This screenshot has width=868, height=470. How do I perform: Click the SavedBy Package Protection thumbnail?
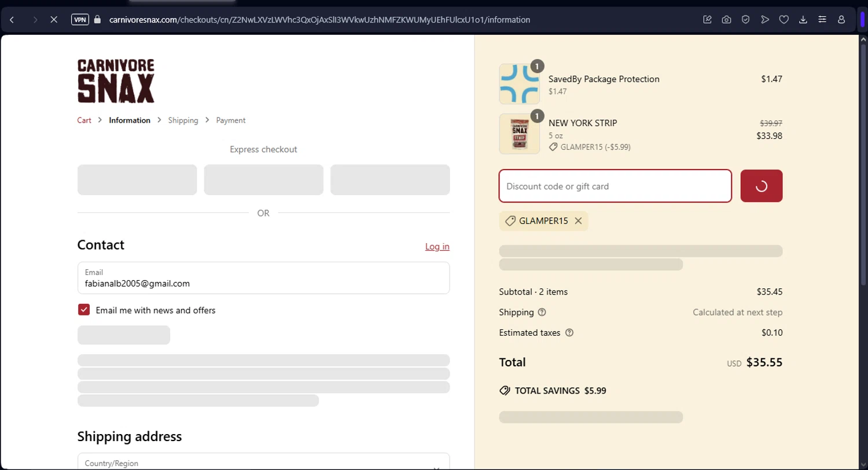[519, 84]
